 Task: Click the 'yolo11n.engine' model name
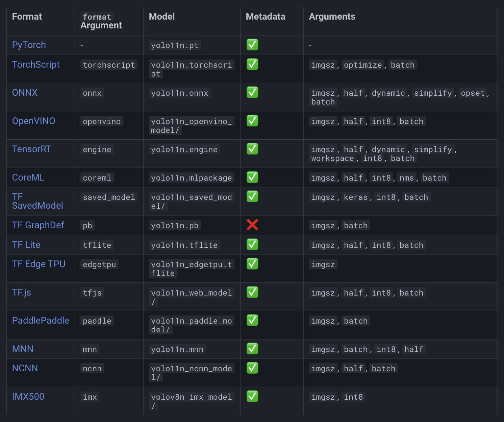[184, 149]
